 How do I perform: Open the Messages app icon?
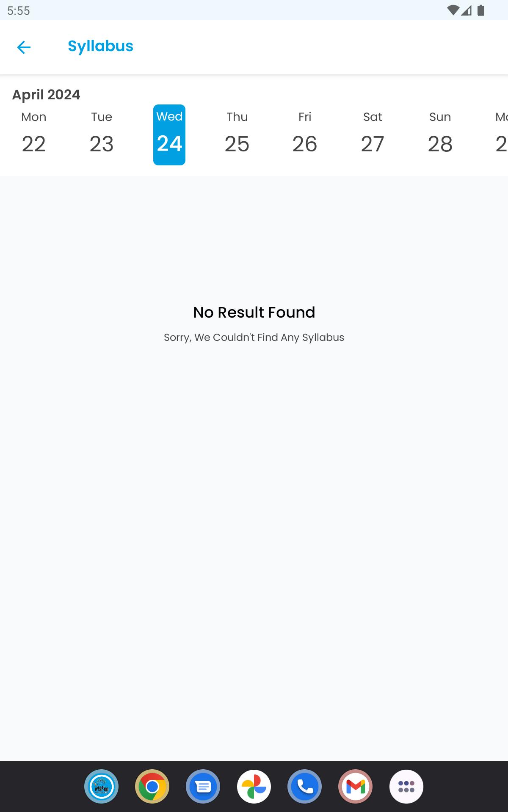[203, 787]
